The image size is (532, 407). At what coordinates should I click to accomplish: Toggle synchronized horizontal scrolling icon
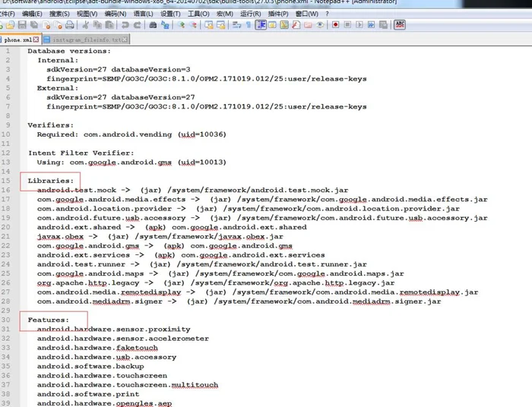(221, 25)
